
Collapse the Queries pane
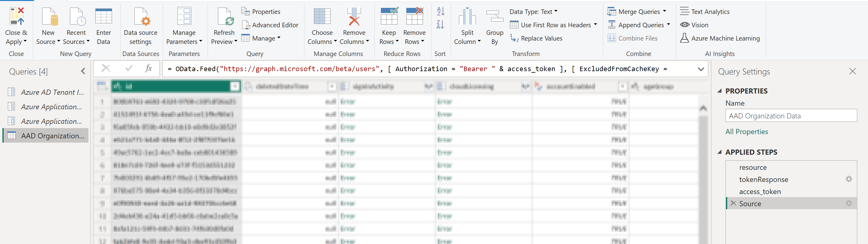(x=83, y=71)
